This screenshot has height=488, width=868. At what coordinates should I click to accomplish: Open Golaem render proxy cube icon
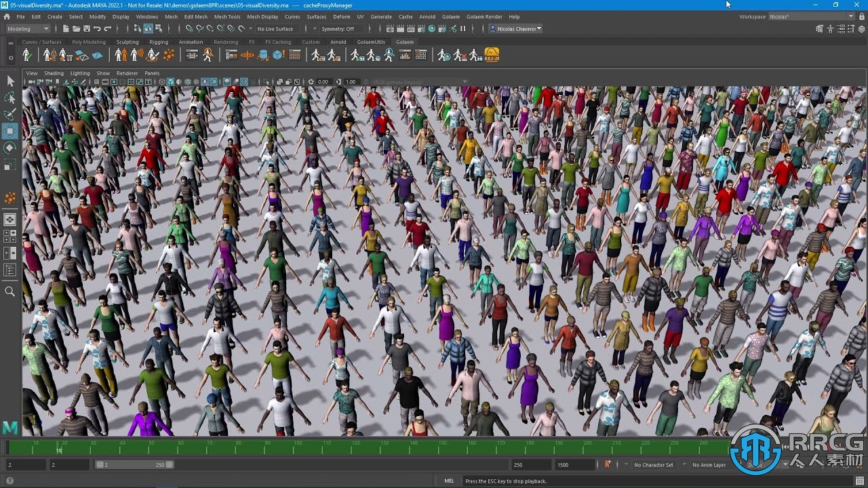pos(278,55)
